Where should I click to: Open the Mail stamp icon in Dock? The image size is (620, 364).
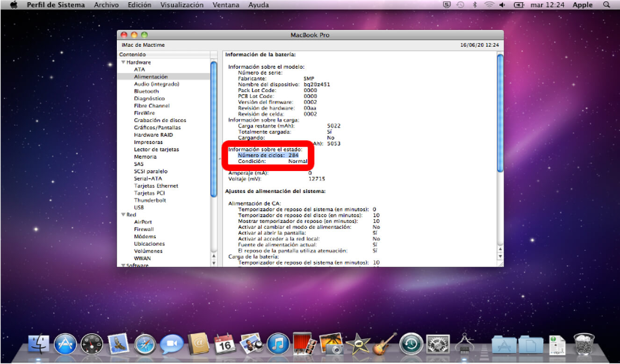118,344
